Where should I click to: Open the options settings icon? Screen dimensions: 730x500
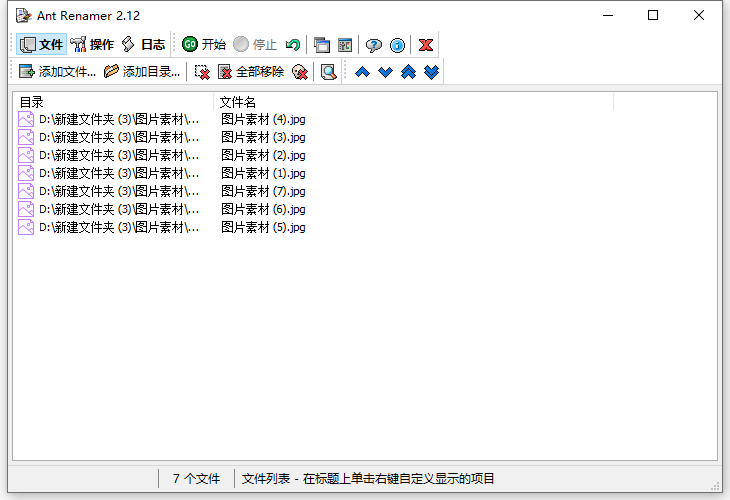point(345,45)
